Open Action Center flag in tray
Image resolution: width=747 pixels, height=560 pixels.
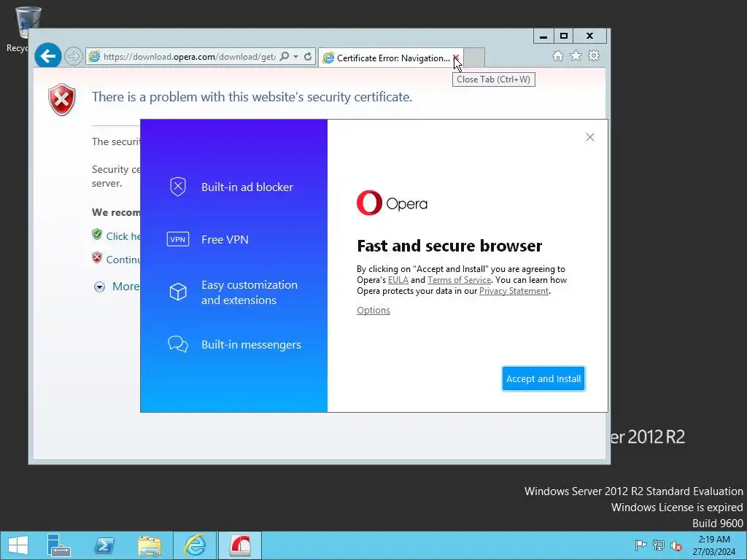pyautogui.click(x=640, y=545)
